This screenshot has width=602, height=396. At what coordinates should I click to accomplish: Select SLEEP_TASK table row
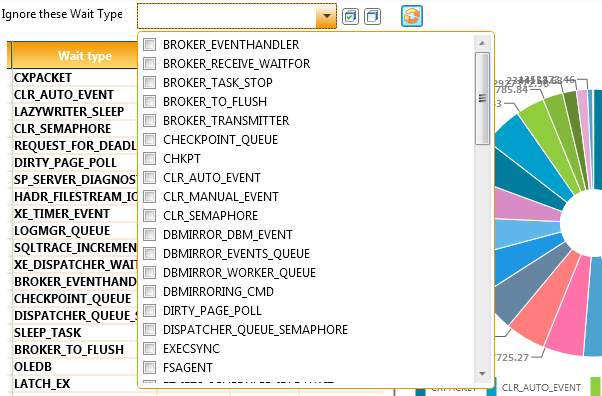point(75,333)
